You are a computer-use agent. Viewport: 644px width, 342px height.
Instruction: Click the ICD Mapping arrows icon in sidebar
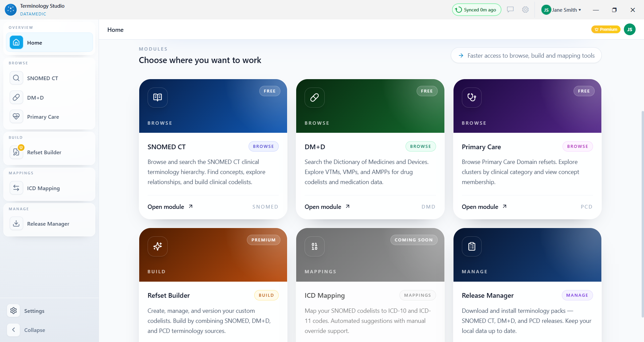coord(16,188)
